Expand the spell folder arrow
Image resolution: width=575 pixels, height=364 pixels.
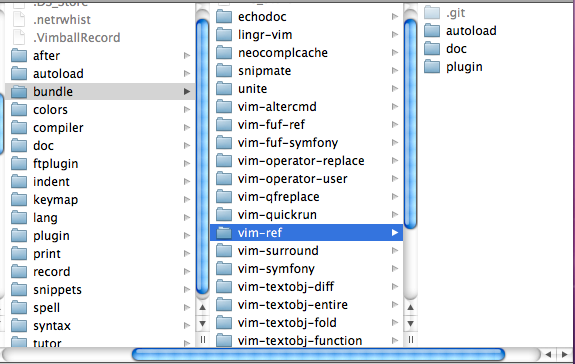tap(187, 308)
